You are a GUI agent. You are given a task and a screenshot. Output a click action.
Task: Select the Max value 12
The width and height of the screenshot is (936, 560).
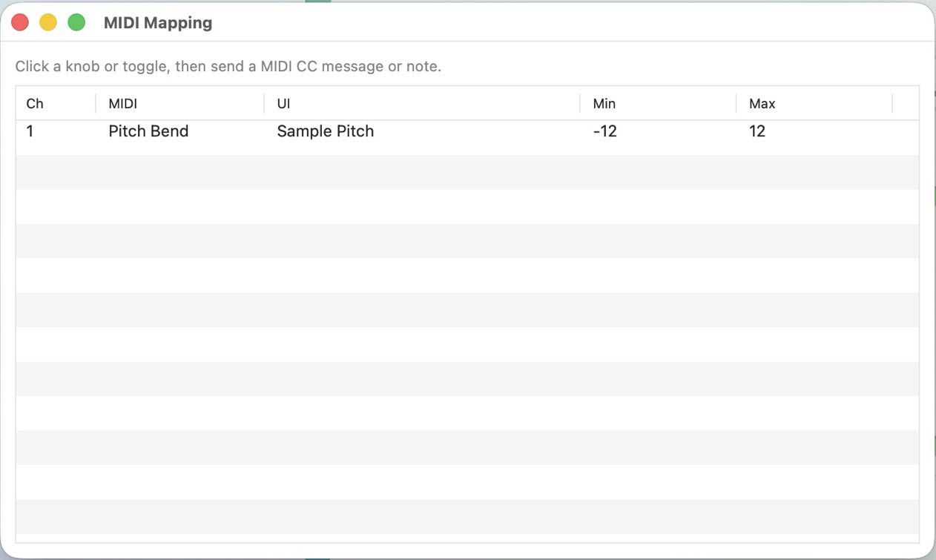coord(757,131)
